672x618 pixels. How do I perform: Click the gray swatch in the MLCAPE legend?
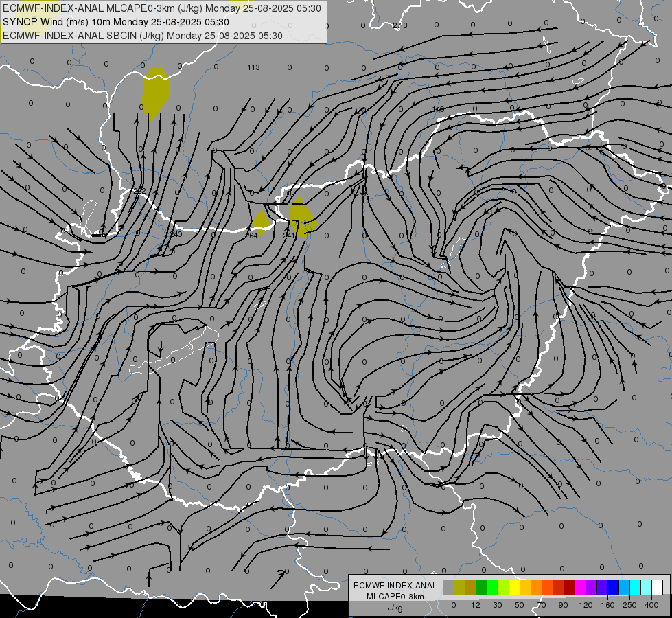(448, 587)
